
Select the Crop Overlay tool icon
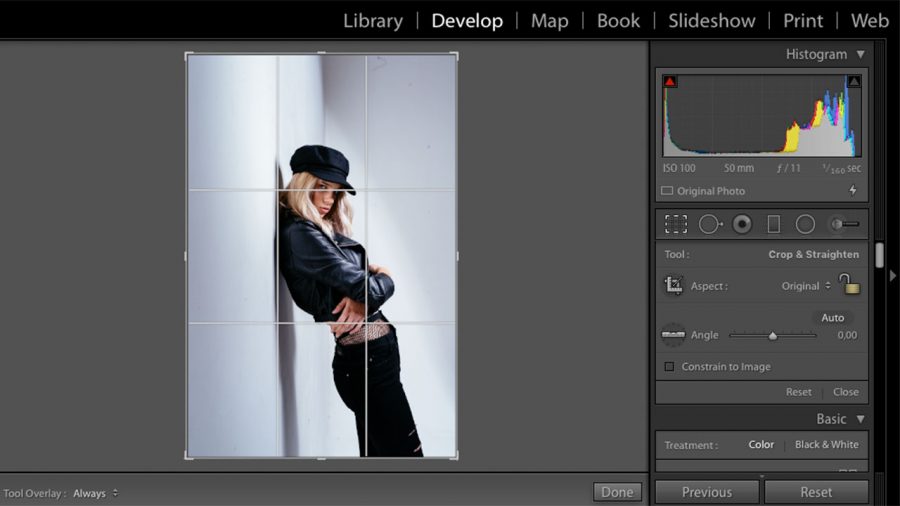(x=676, y=224)
